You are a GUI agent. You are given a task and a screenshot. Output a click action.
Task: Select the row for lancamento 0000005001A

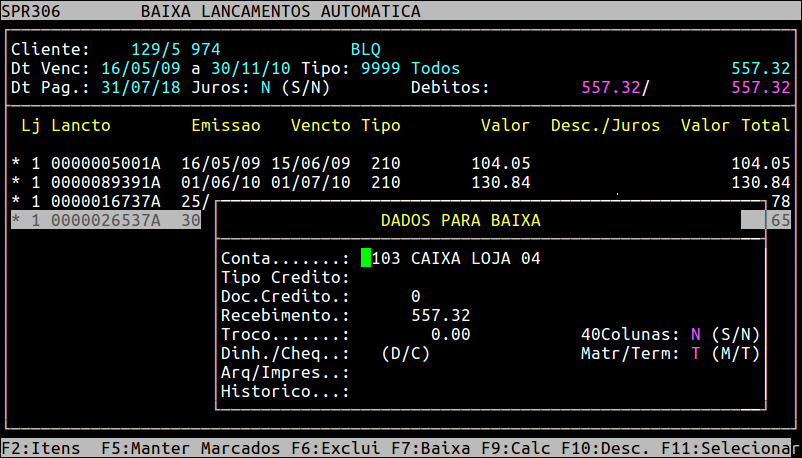coord(105,164)
